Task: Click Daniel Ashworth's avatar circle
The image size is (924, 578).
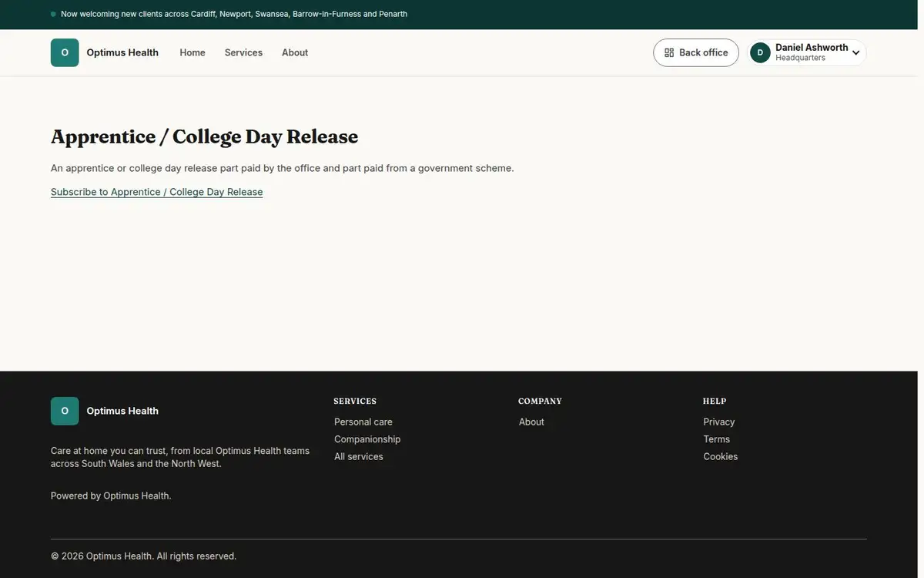Action: [x=760, y=52]
